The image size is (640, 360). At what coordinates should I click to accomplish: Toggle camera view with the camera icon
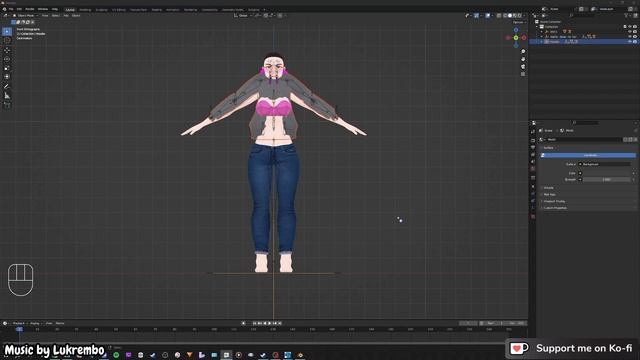tap(523, 67)
